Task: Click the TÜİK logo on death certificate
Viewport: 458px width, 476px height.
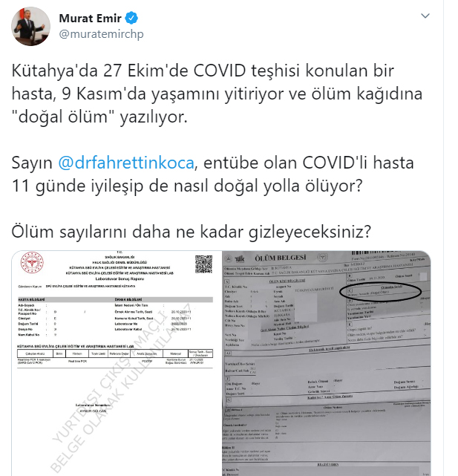Action: [240, 259]
